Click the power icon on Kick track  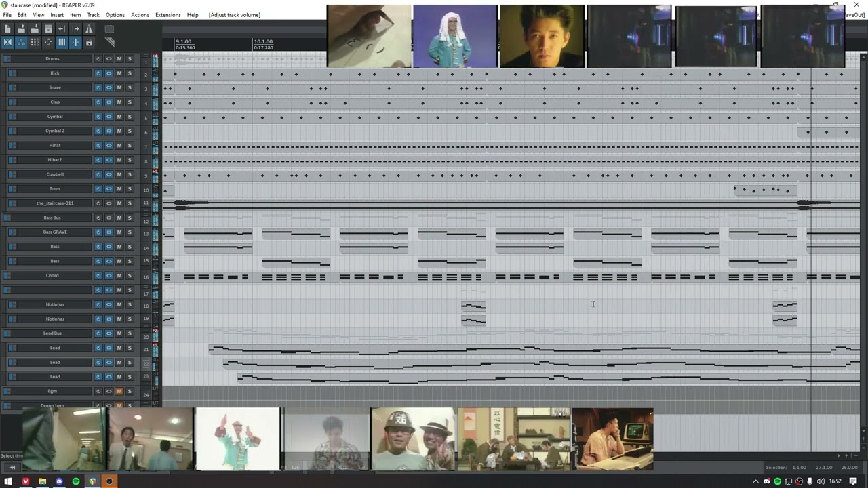coord(98,73)
